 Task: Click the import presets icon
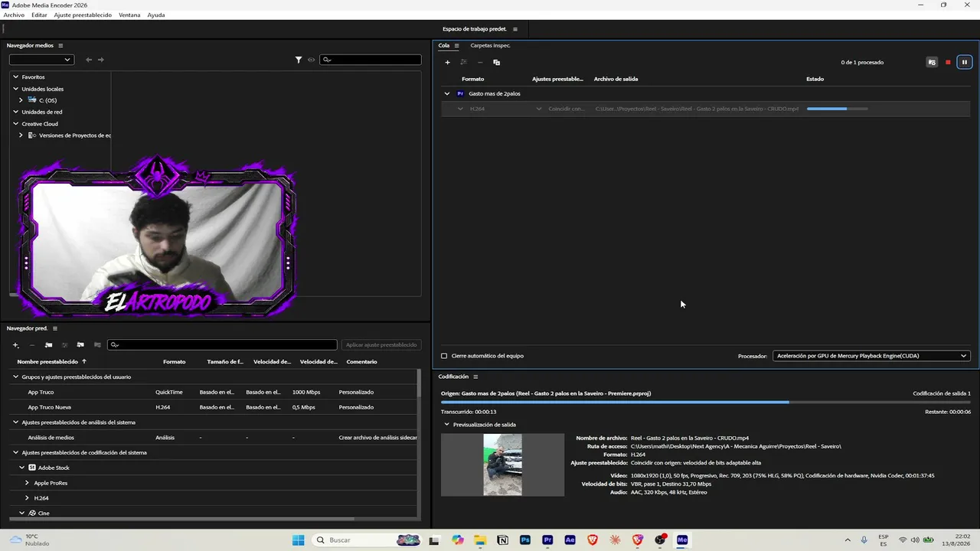click(80, 345)
